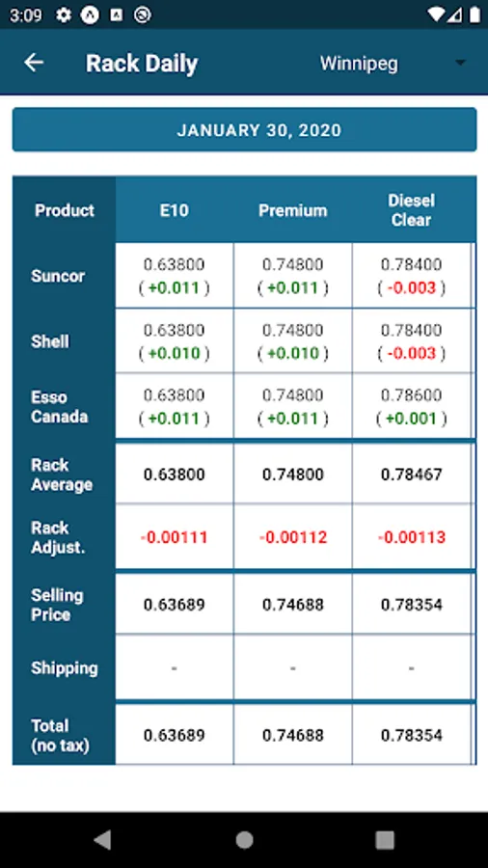Screen dimensions: 488x868
Task: Select the E10 column header
Action: (x=175, y=210)
